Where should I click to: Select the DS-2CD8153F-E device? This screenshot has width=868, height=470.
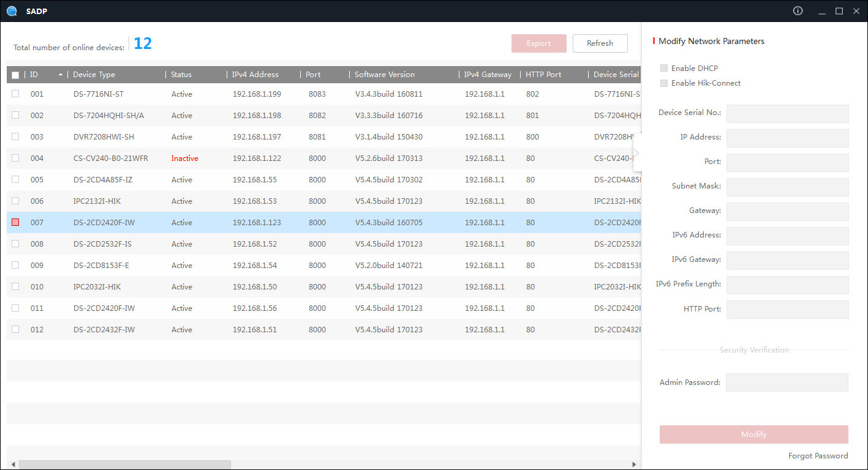tap(101, 266)
